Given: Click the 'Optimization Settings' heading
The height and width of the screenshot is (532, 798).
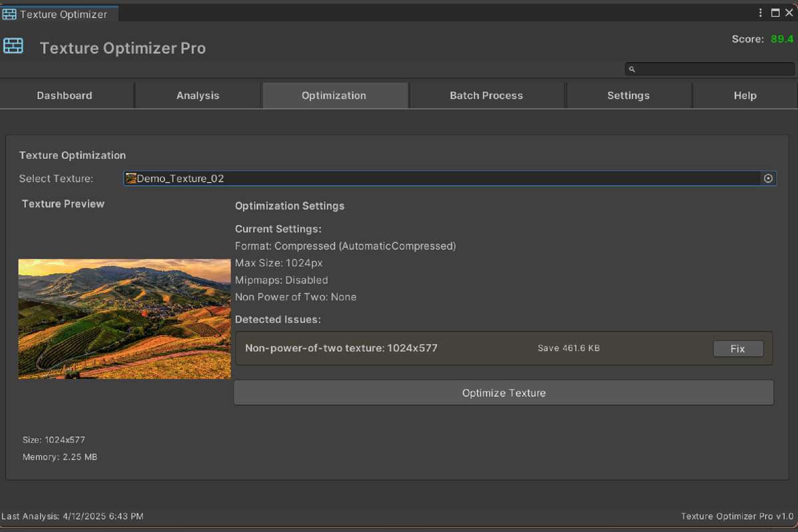Looking at the screenshot, I should pyautogui.click(x=290, y=205).
